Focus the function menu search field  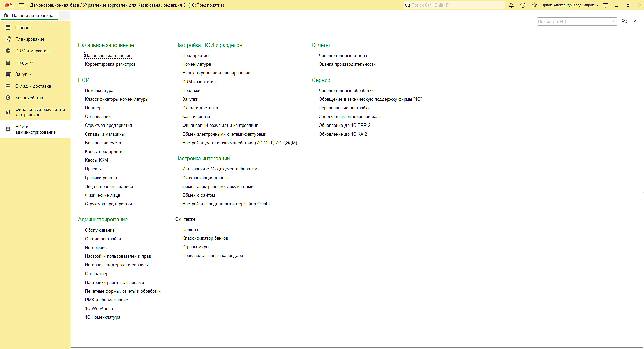573,21
